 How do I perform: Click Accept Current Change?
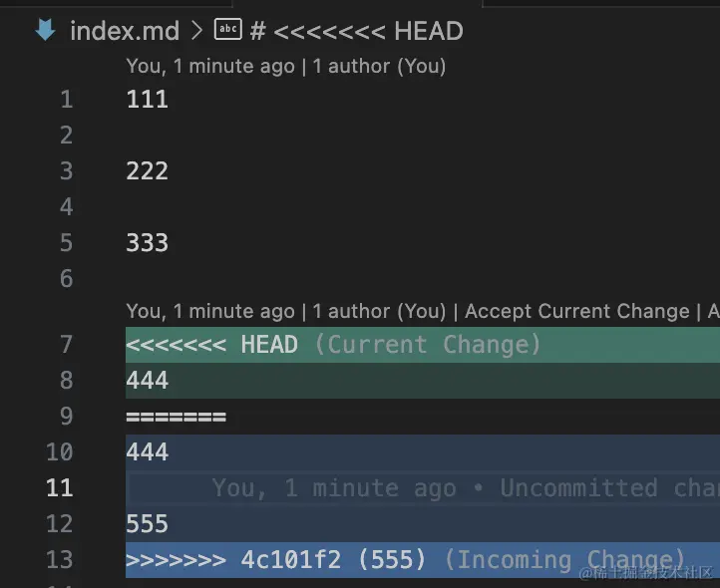point(576,311)
